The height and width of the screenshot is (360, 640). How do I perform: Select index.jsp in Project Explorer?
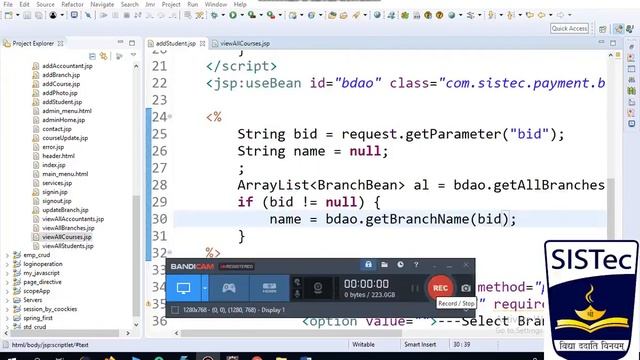(x=54, y=165)
